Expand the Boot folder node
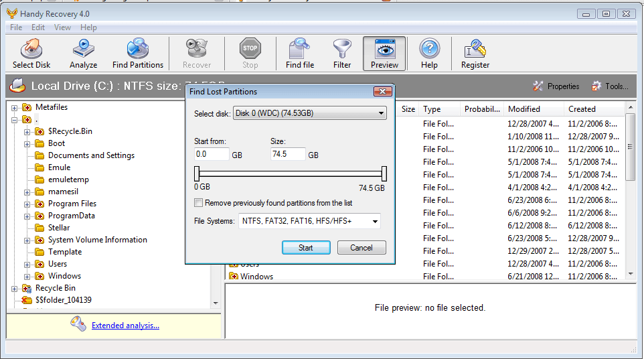 [27, 144]
